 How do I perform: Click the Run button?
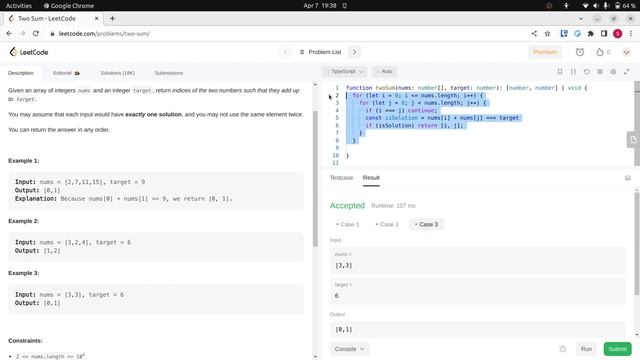tap(586, 349)
